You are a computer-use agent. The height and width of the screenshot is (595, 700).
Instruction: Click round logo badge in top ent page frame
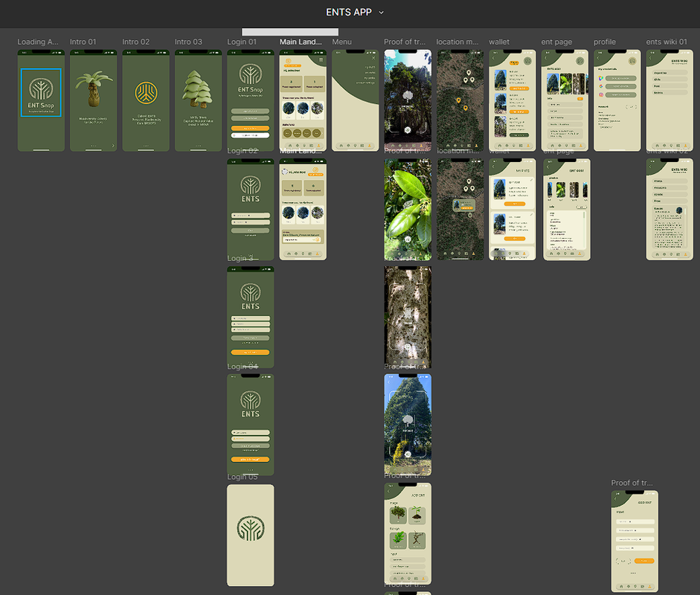pos(580,61)
